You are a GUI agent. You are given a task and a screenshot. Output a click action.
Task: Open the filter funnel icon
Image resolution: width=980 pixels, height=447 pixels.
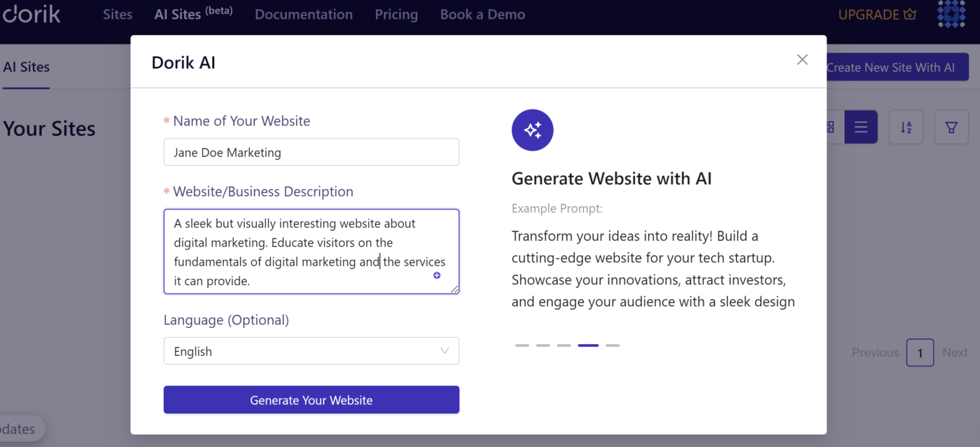[951, 128]
